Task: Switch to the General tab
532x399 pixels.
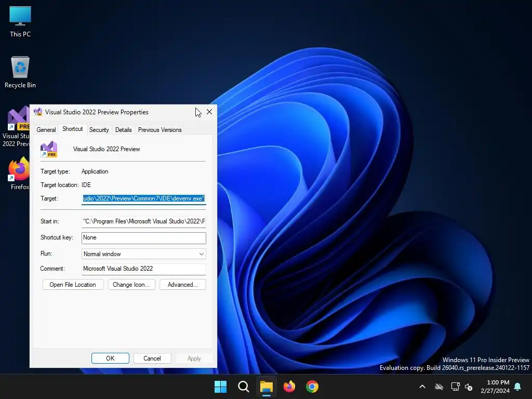Action: [x=46, y=129]
